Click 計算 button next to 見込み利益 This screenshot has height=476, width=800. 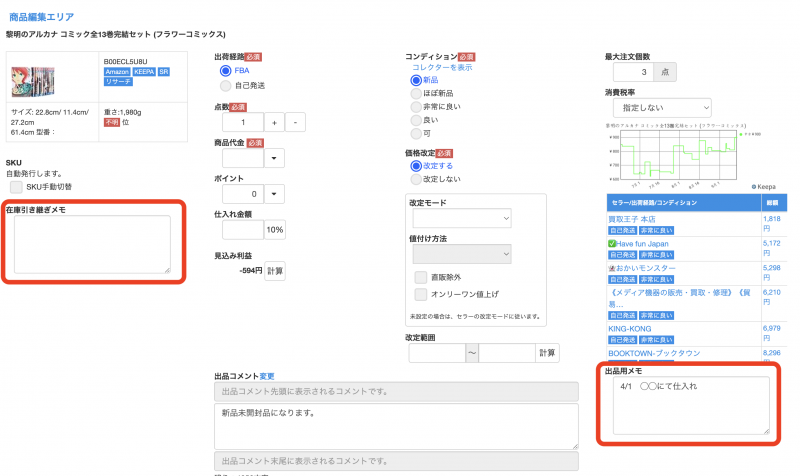coord(275,271)
